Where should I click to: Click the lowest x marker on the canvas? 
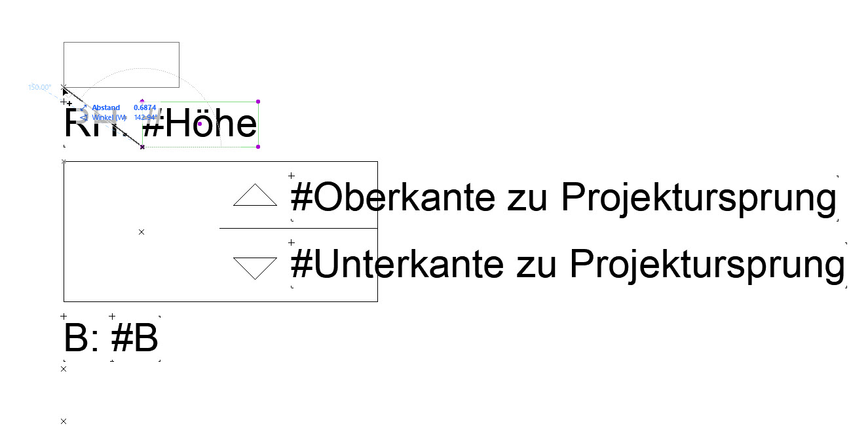point(64,421)
